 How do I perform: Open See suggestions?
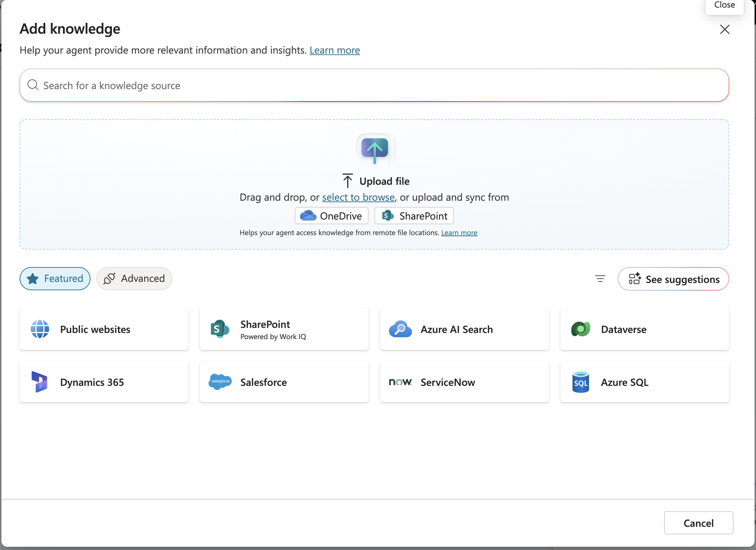pos(673,279)
